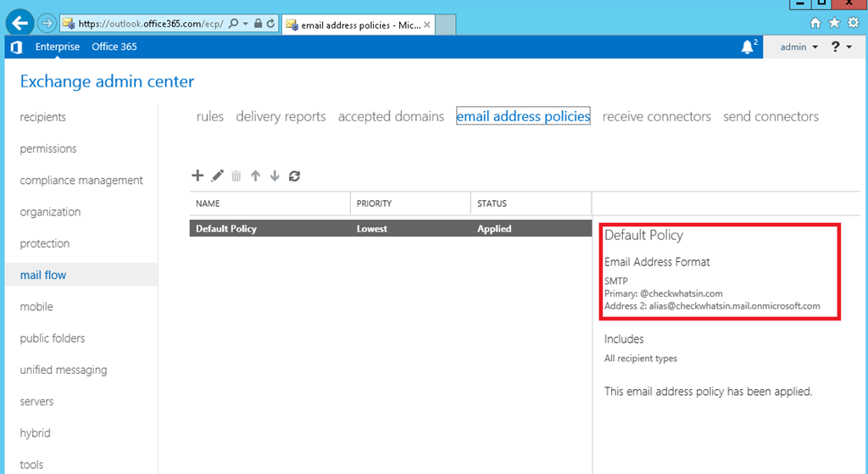Image resolution: width=868 pixels, height=474 pixels.
Task: Open browser favorites star
Action: click(x=834, y=23)
